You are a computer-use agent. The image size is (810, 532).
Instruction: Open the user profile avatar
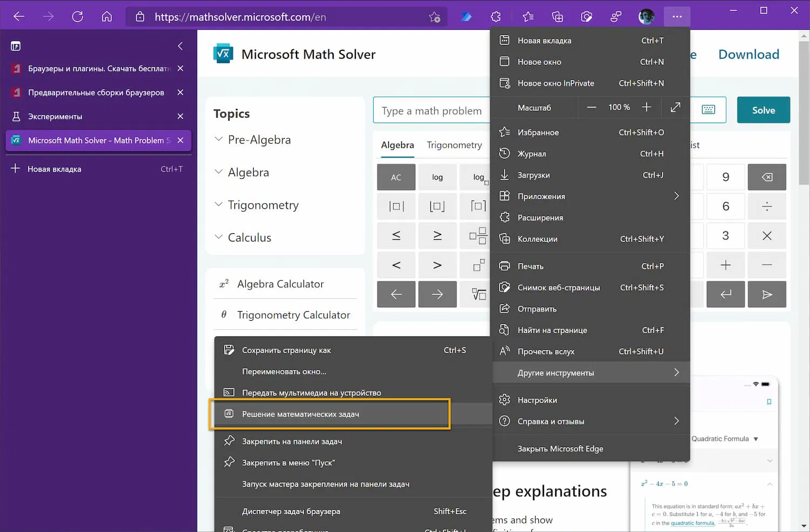646,17
